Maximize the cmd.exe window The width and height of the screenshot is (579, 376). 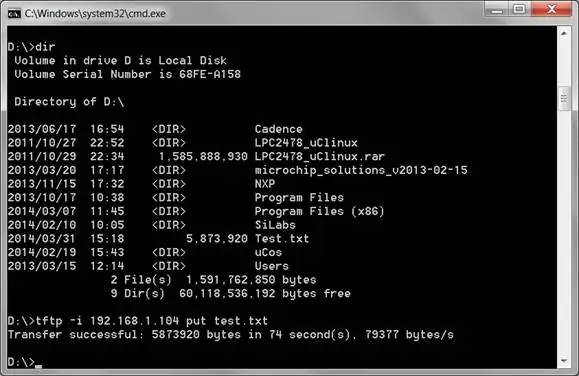click(x=520, y=10)
